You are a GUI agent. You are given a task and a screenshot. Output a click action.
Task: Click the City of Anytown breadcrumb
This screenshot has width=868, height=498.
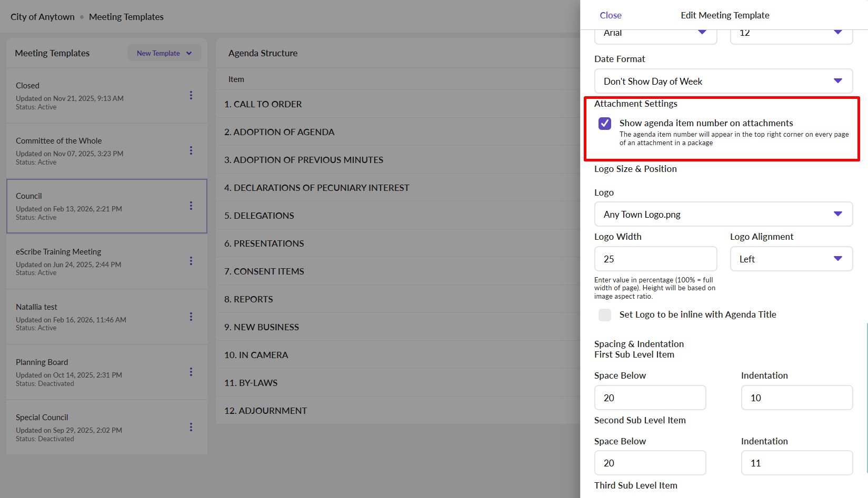click(x=43, y=17)
